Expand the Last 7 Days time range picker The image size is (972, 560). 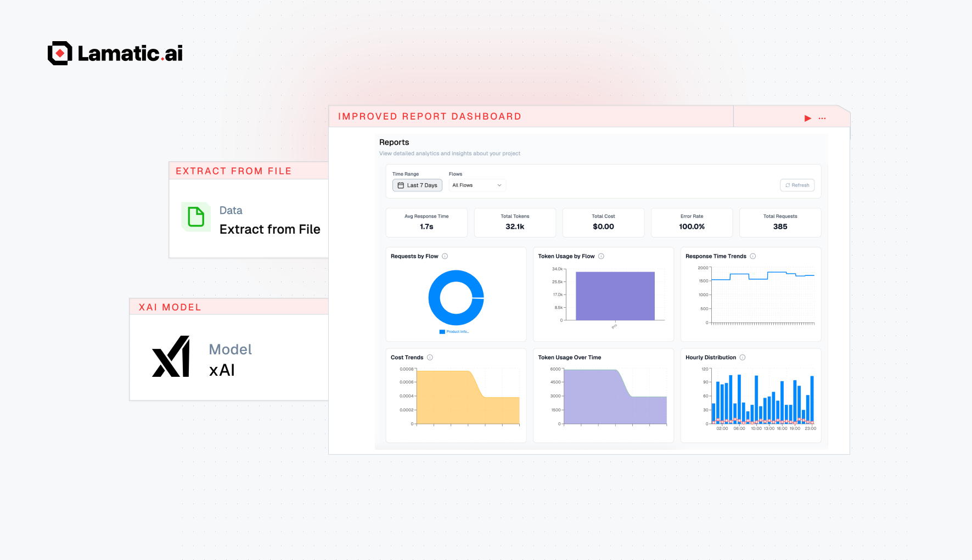click(417, 185)
